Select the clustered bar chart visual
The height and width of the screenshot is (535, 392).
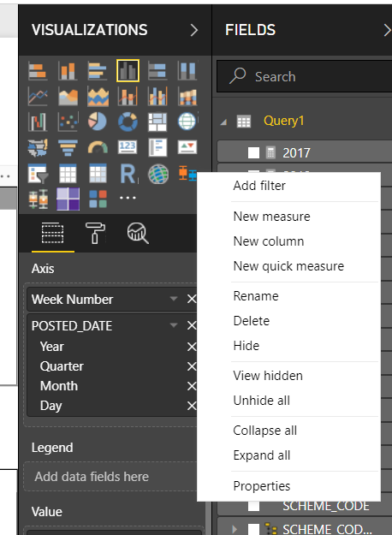tap(98, 71)
